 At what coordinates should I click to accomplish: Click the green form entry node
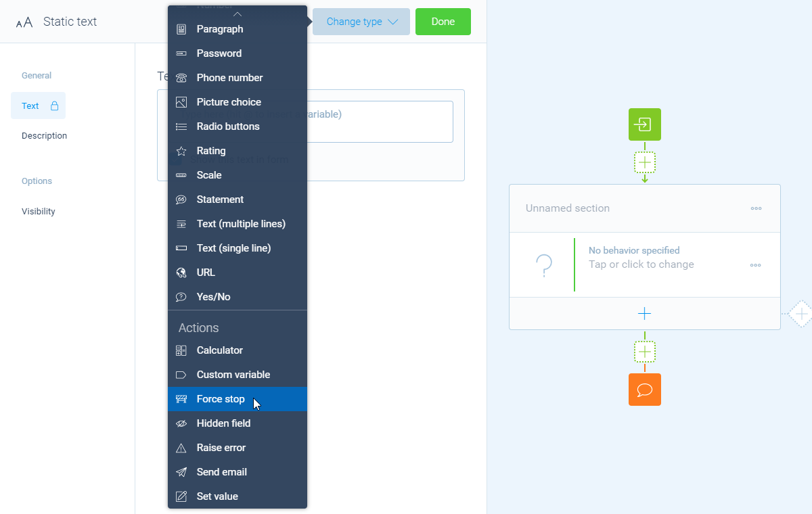coord(645,124)
